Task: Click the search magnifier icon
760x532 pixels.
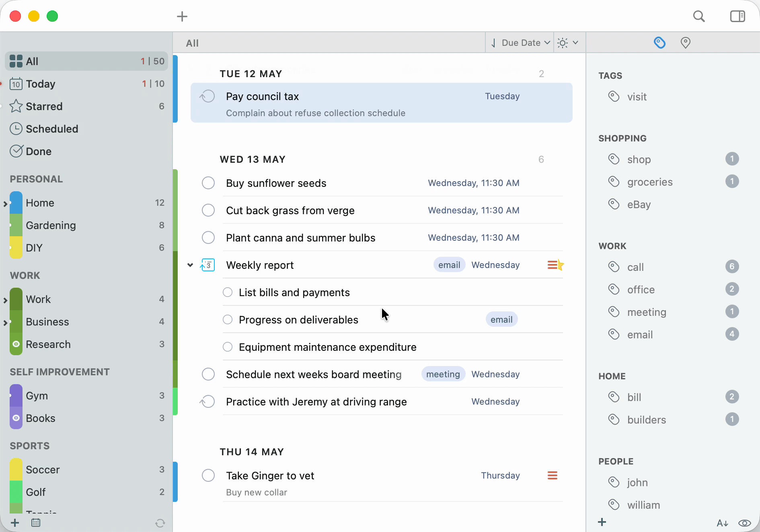Action: pyautogui.click(x=699, y=16)
